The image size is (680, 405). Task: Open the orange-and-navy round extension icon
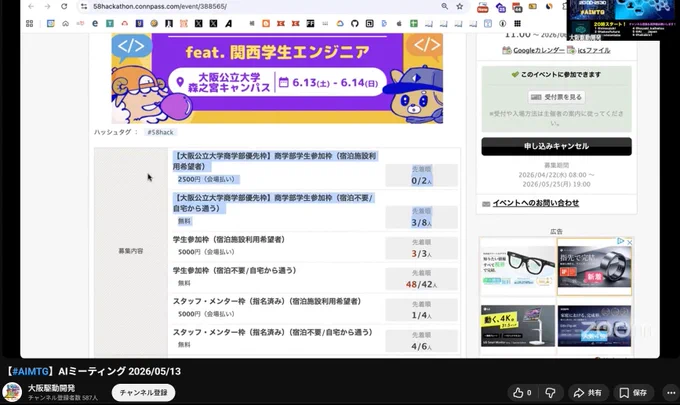(549, 7)
